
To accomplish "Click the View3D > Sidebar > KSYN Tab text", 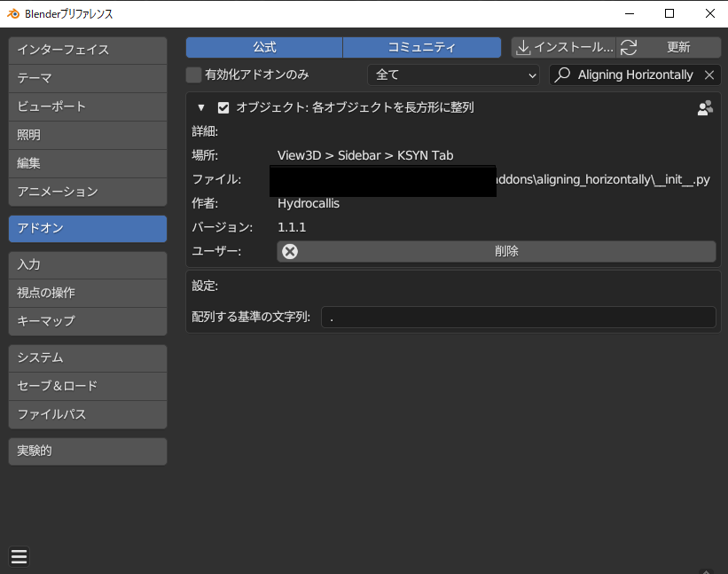I will click(365, 155).
